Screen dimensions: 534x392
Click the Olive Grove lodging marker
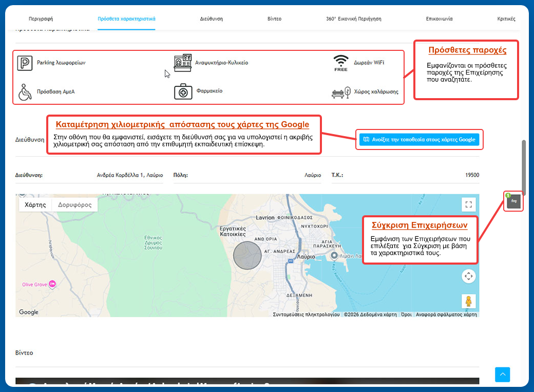click(x=52, y=284)
